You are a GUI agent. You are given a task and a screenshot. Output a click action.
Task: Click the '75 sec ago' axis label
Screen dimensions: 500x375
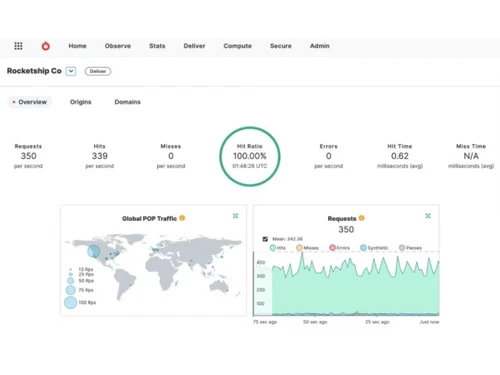[265, 322]
